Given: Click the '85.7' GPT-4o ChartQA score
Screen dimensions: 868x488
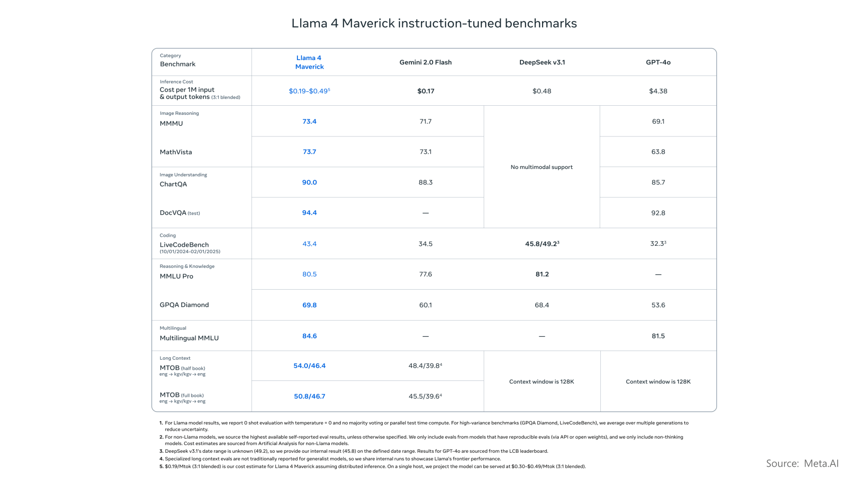Looking at the screenshot, I should click(x=658, y=183).
